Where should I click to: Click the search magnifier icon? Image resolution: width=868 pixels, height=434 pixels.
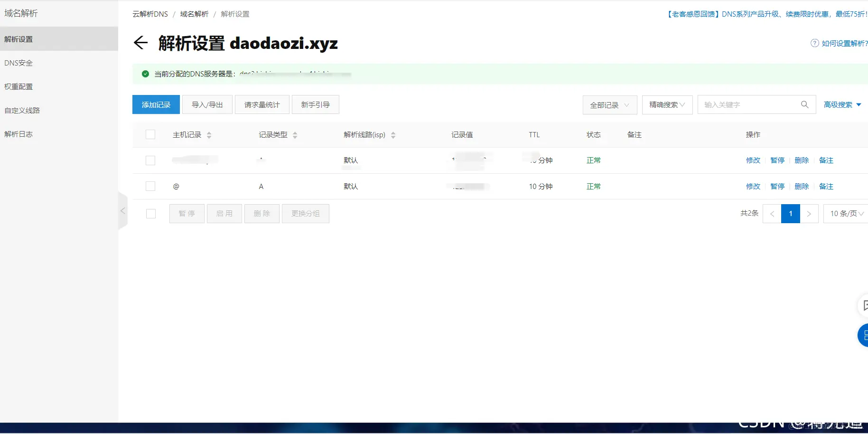[x=804, y=104]
